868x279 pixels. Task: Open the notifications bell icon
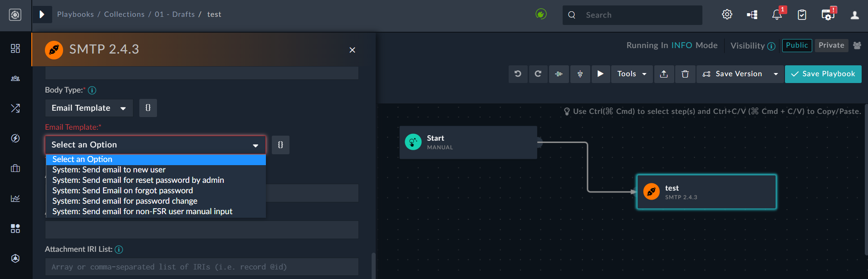(777, 15)
